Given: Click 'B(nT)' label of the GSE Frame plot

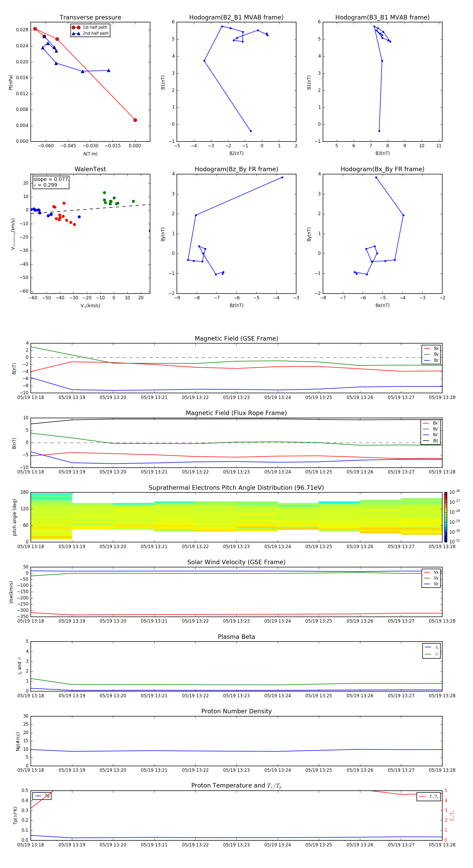Looking at the screenshot, I should tap(14, 369).
